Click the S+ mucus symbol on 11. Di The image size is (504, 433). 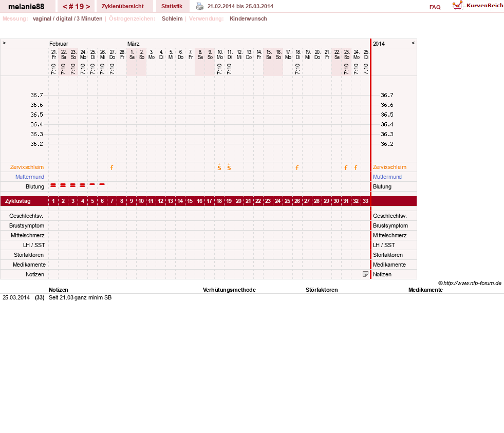click(229, 166)
